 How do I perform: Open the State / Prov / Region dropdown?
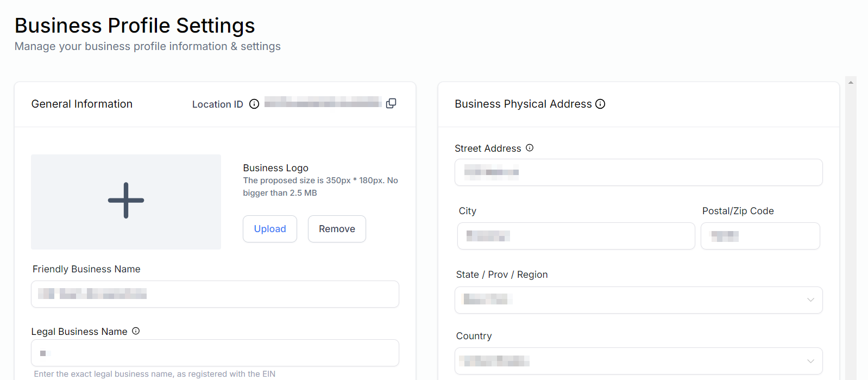click(638, 300)
